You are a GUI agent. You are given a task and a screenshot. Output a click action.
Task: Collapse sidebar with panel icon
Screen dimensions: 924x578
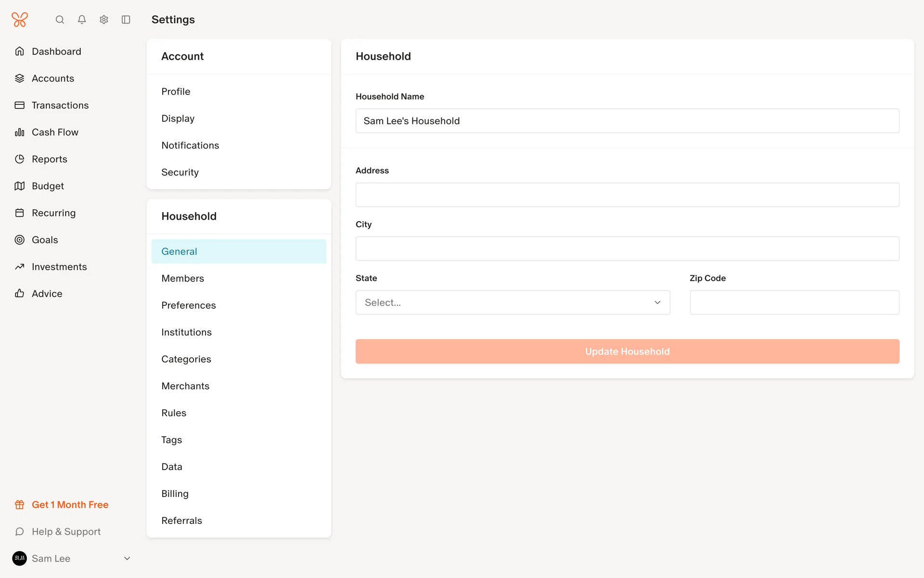tap(126, 20)
